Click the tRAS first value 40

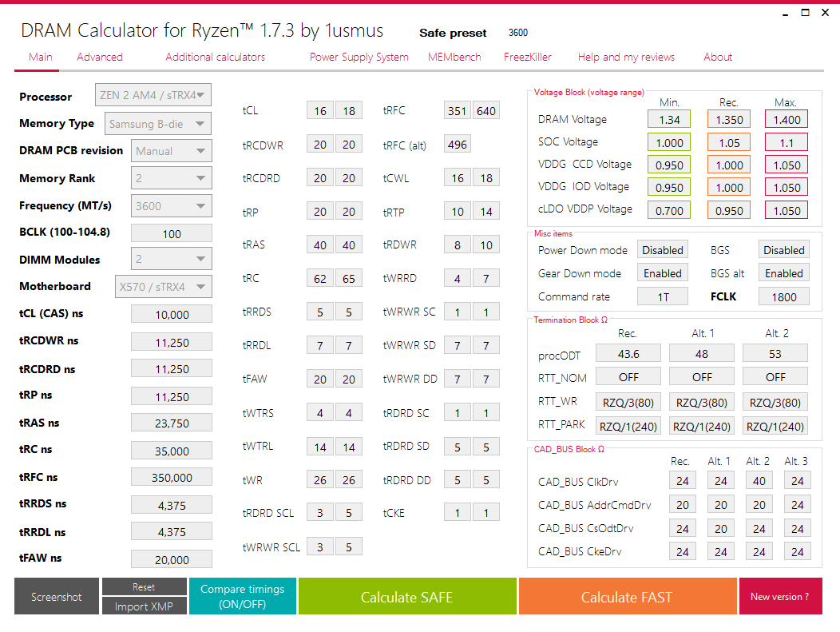pos(320,244)
